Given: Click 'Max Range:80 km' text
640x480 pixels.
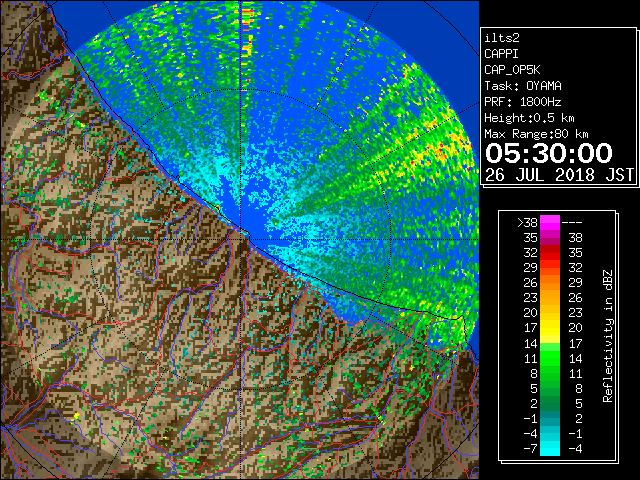Looking at the screenshot, I should tap(536, 134).
